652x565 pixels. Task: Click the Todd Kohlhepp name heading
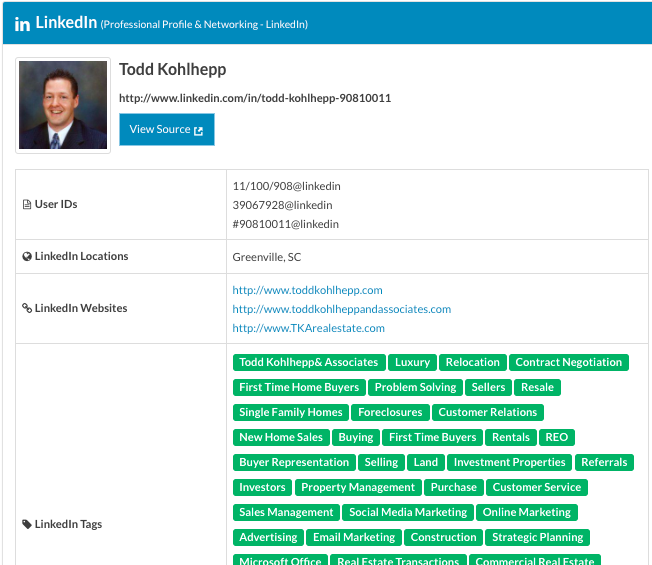(x=173, y=69)
